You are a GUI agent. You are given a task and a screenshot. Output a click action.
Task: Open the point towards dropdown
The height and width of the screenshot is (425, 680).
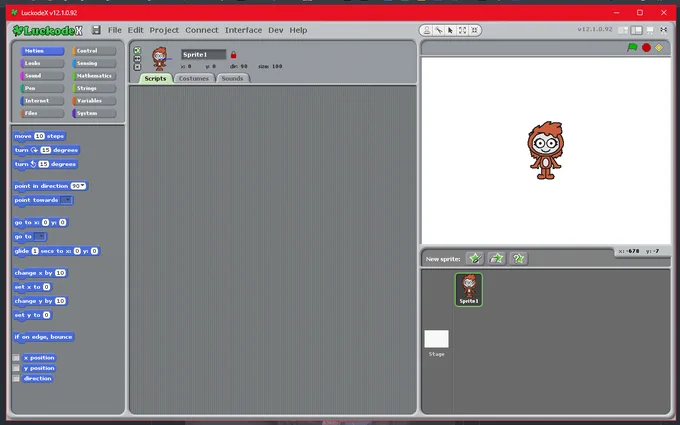(66, 200)
